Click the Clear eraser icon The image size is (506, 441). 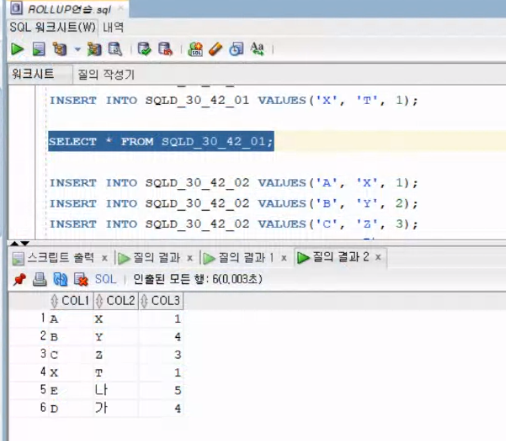[x=216, y=49]
